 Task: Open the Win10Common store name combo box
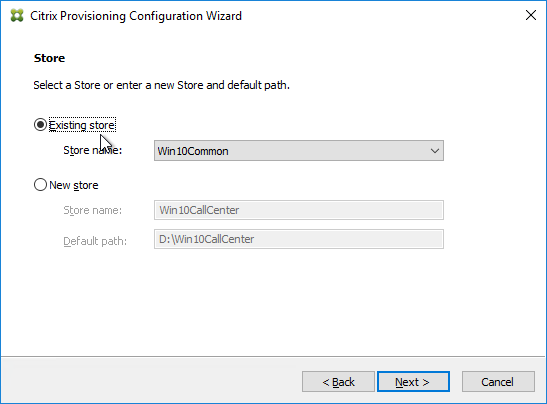click(x=299, y=151)
